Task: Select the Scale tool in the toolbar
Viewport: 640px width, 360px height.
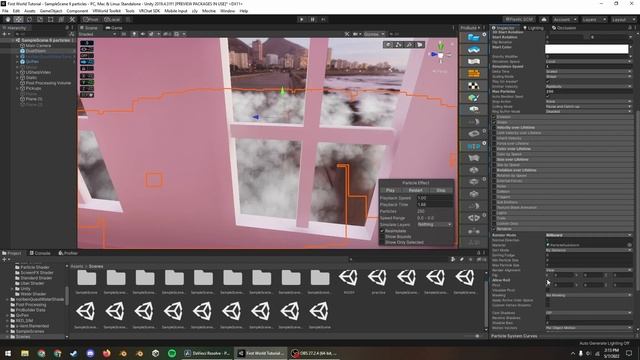Action: pos(40,19)
